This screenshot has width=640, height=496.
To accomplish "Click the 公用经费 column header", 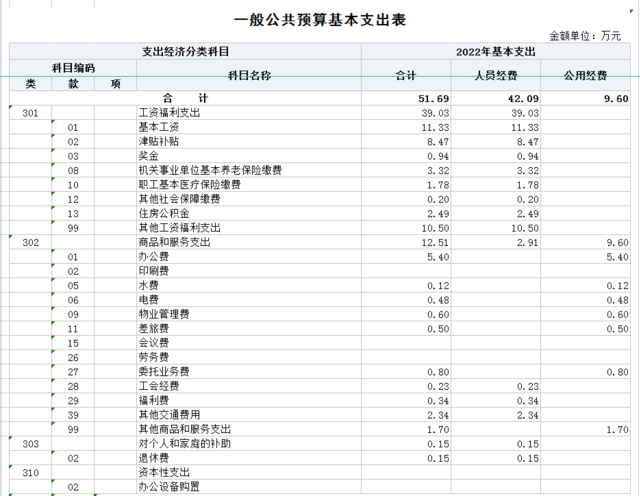I will (585, 76).
